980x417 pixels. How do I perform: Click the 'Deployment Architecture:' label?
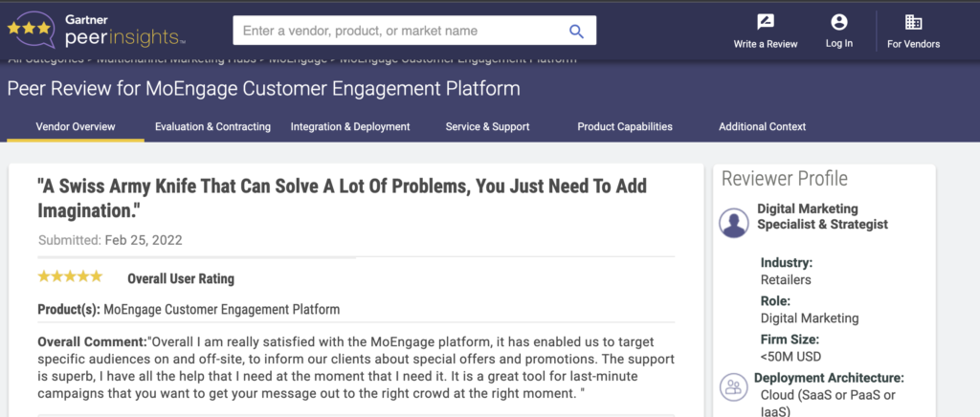pyautogui.click(x=830, y=379)
